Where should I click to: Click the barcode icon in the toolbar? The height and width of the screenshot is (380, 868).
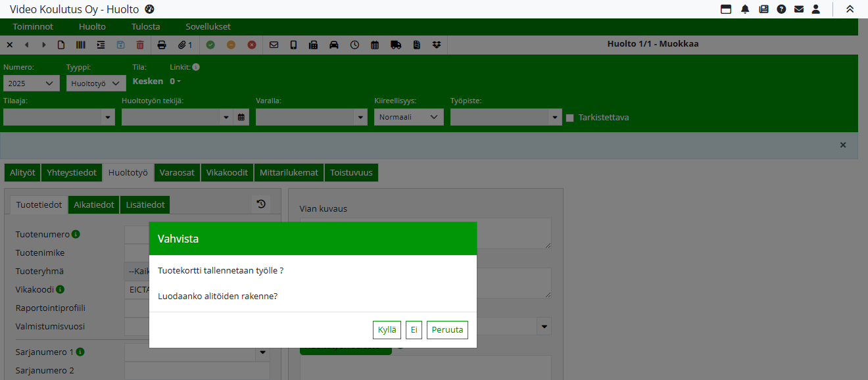point(80,45)
